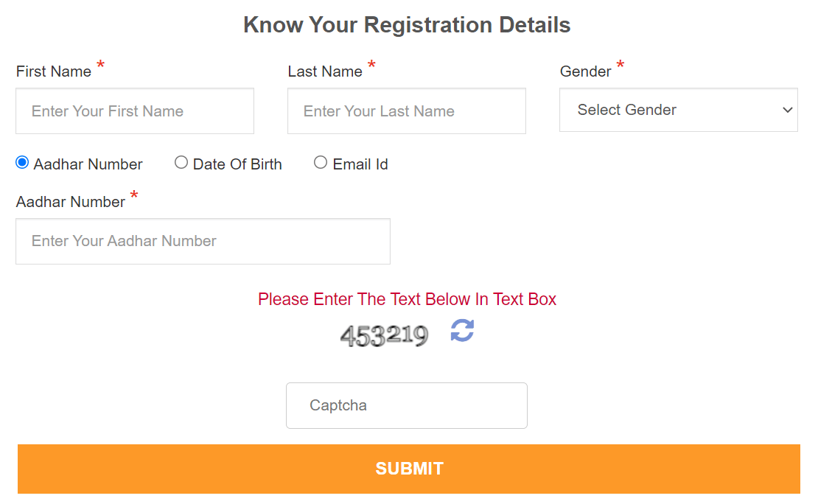Click the red captcha instruction text

click(x=406, y=299)
